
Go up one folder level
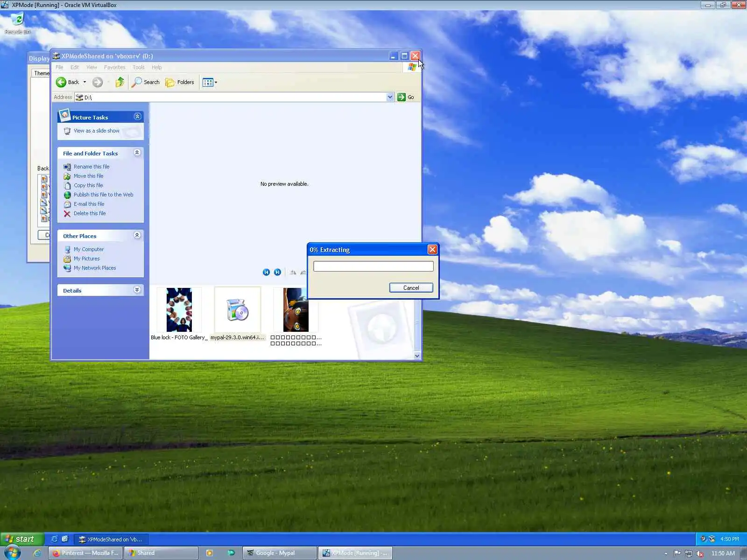click(x=120, y=82)
